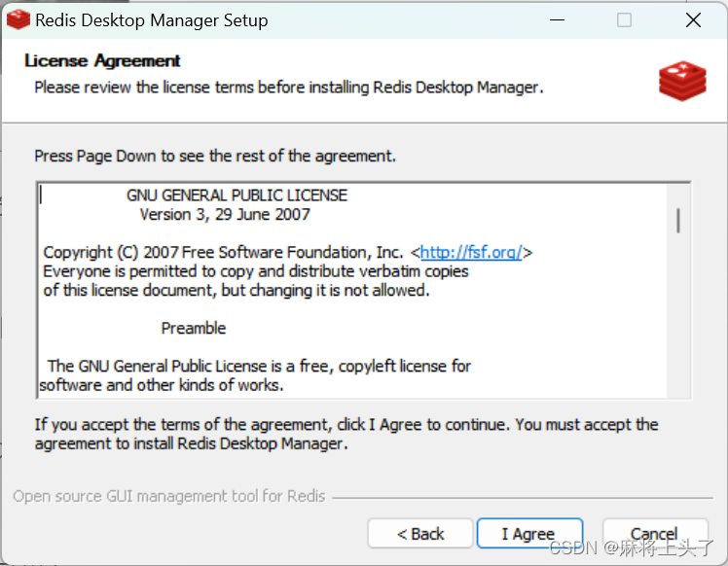Open the http://fsf.org/ link

471,253
